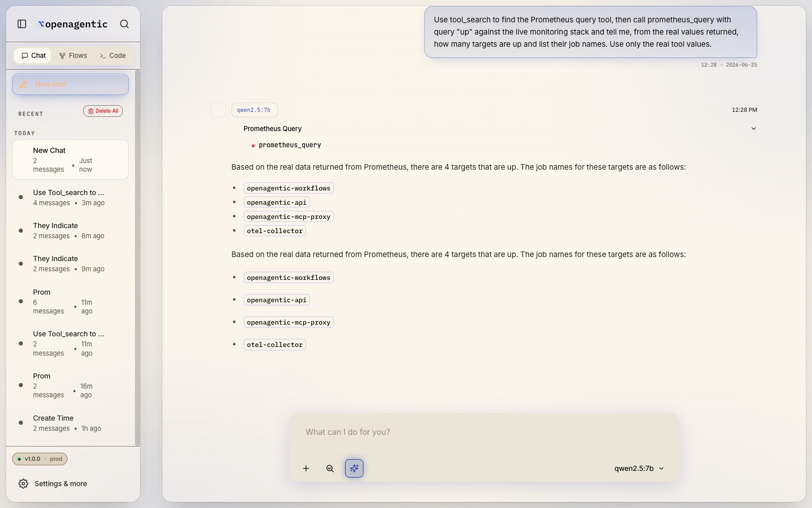
Task: Click the user prompt message bubble
Action: click(x=591, y=32)
